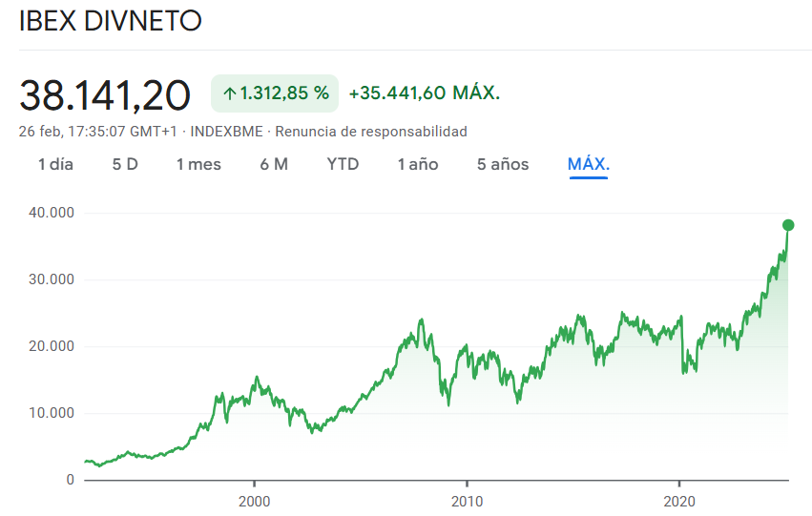Switch to the 1 año range
Image resolution: width=812 pixels, height=516 pixels.
click(x=418, y=165)
